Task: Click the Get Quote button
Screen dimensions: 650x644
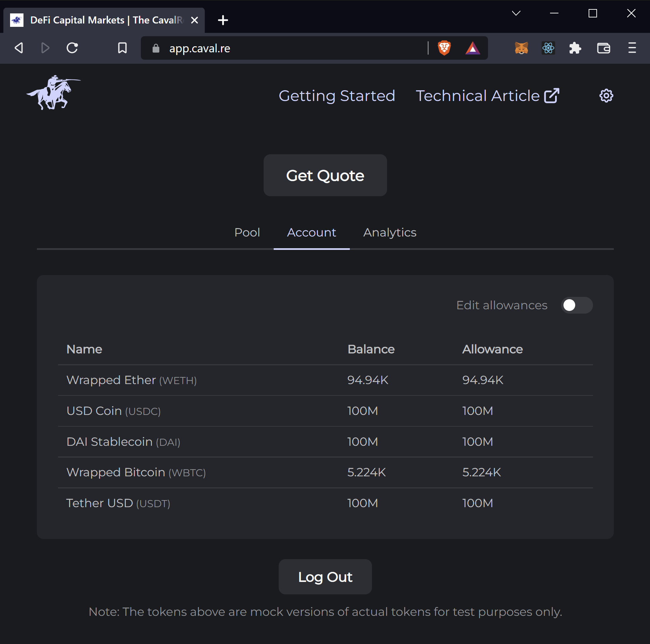Action: (325, 175)
